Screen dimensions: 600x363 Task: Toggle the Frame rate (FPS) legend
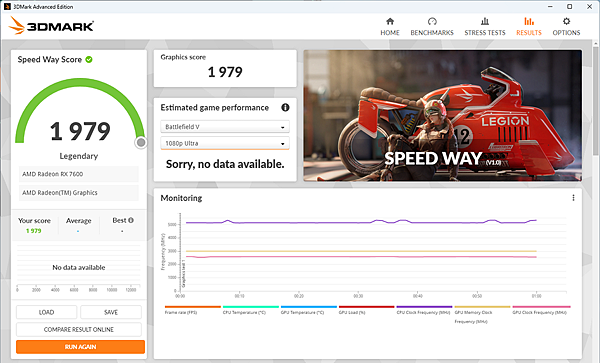(x=192, y=310)
